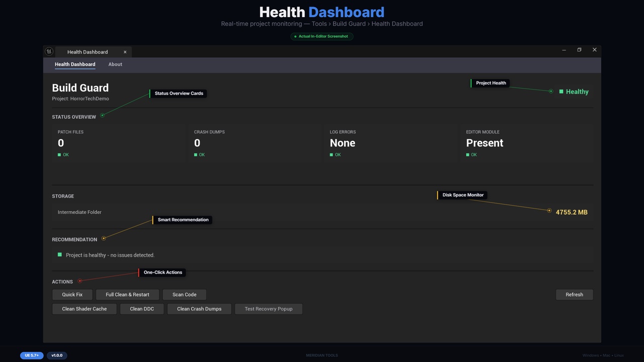Refresh the dashboard data
The height and width of the screenshot is (362, 644).
(x=574, y=295)
